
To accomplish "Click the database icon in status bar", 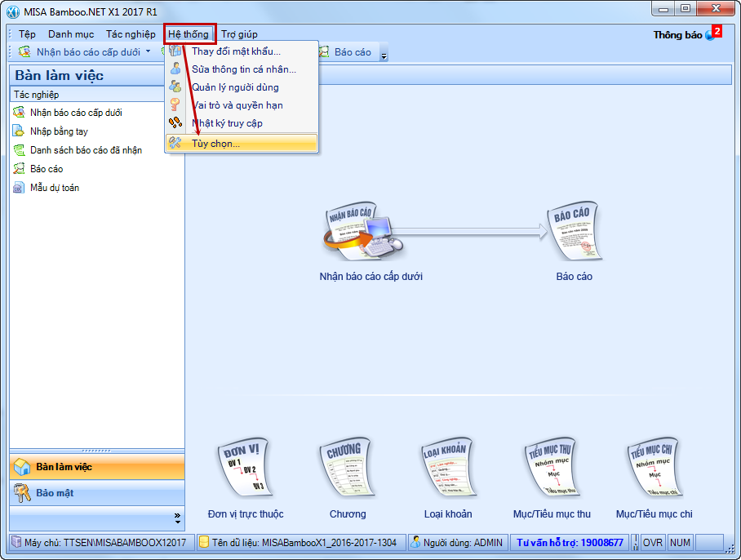I will pyautogui.click(x=204, y=542).
